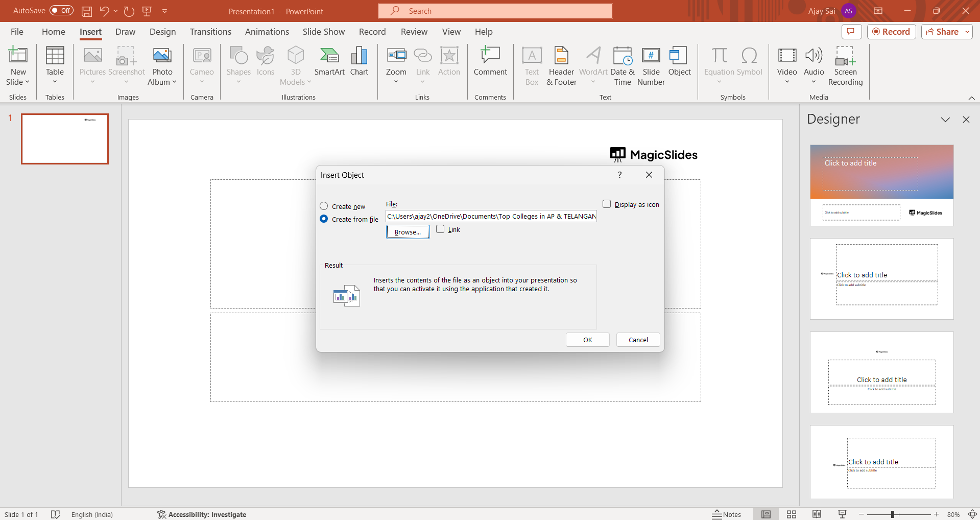Enable the Display as icon checkbox
The image size is (980, 520).
[607, 204]
